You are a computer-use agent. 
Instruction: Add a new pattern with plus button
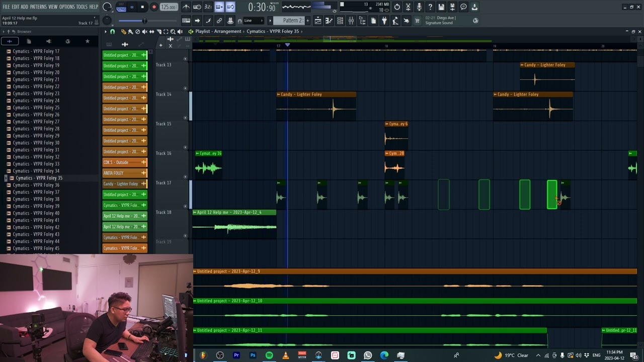(x=308, y=21)
